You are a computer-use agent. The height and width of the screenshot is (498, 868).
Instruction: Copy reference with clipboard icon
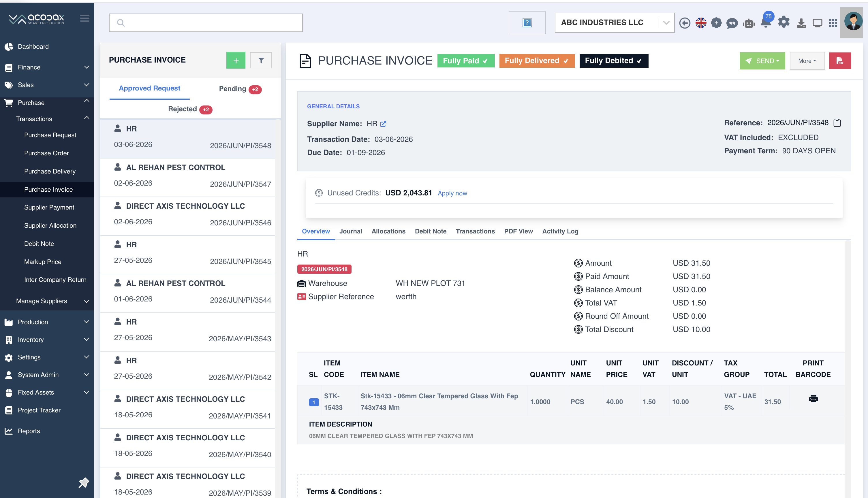[x=837, y=122]
